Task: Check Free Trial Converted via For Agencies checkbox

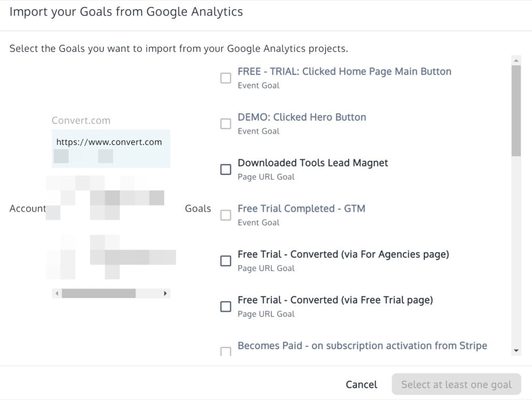Action: click(x=226, y=260)
